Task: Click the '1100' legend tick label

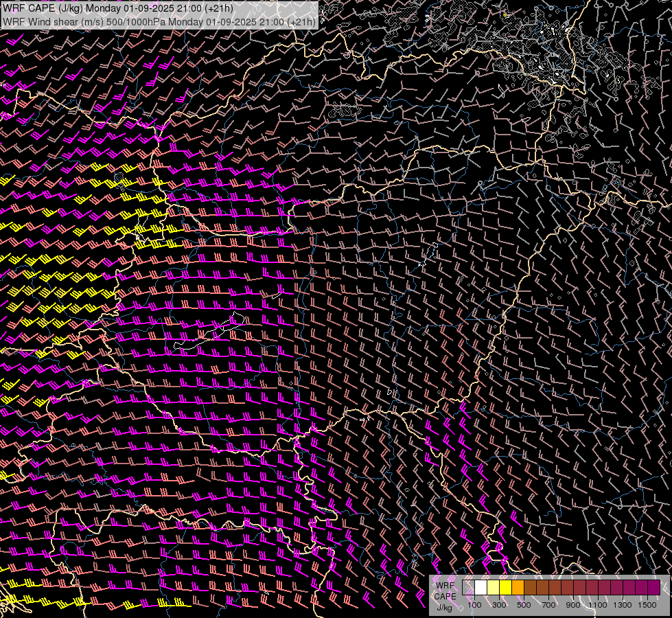Action: 597,605
